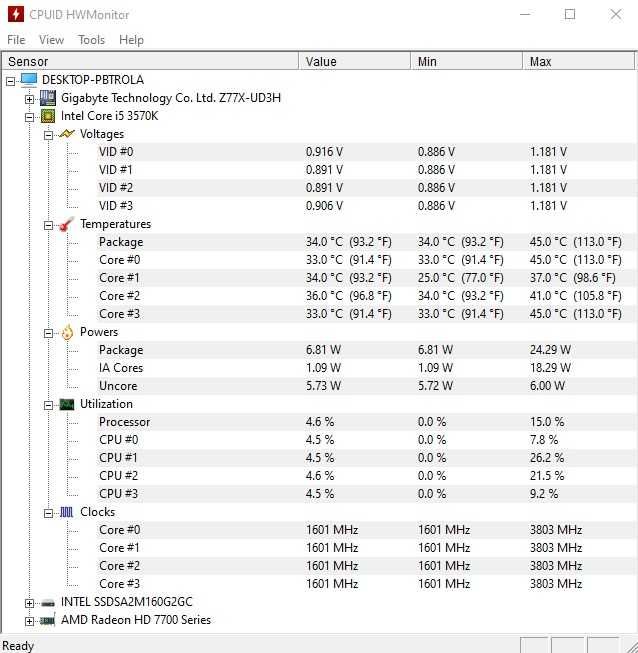Select the CPU #1 utilization row

tap(366, 458)
